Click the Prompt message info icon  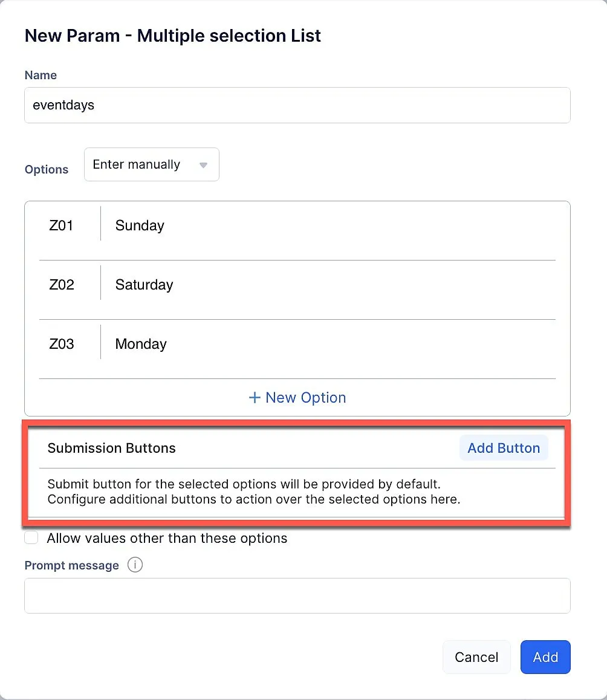click(x=135, y=565)
